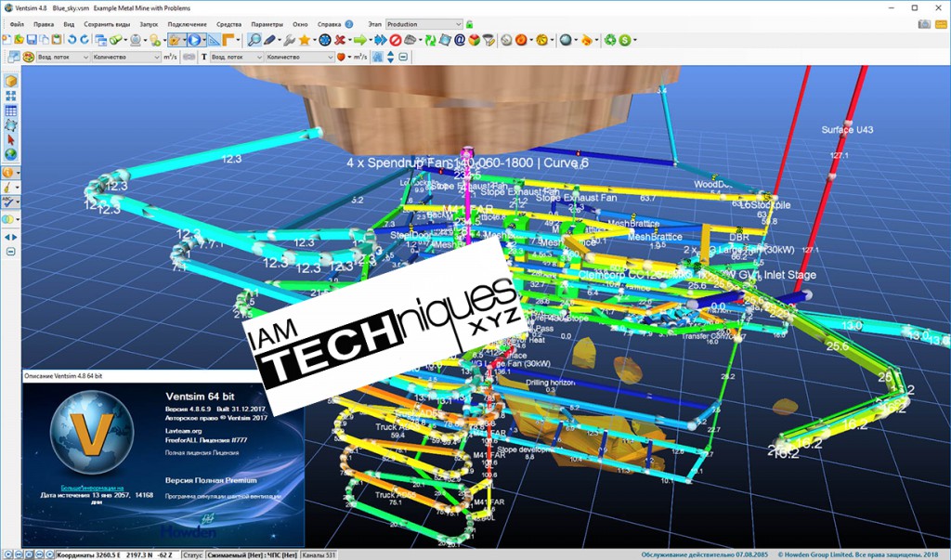
Task: Open the 3D globe view icon in the sidebar
Action: (x=11, y=152)
